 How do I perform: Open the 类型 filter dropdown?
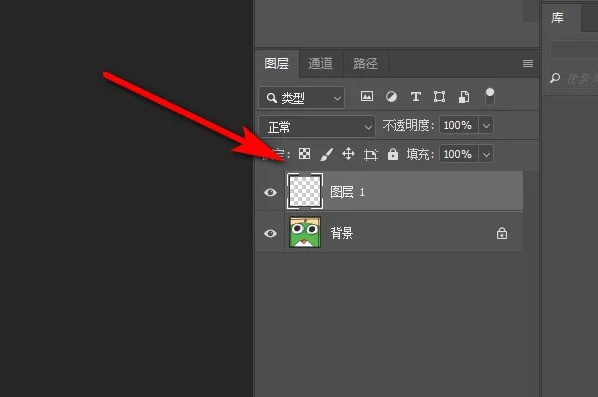pyautogui.click(x=302, y=98)
